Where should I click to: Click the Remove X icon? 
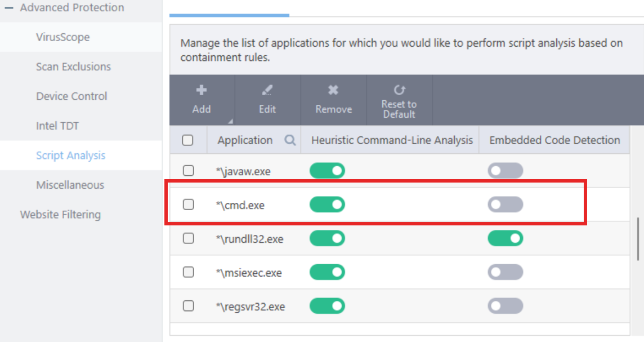pyautogui.click(x=333, y=90)
